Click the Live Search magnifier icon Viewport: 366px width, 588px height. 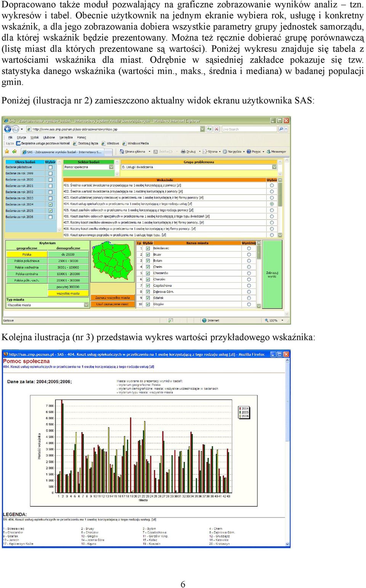(x=281, y=129)
